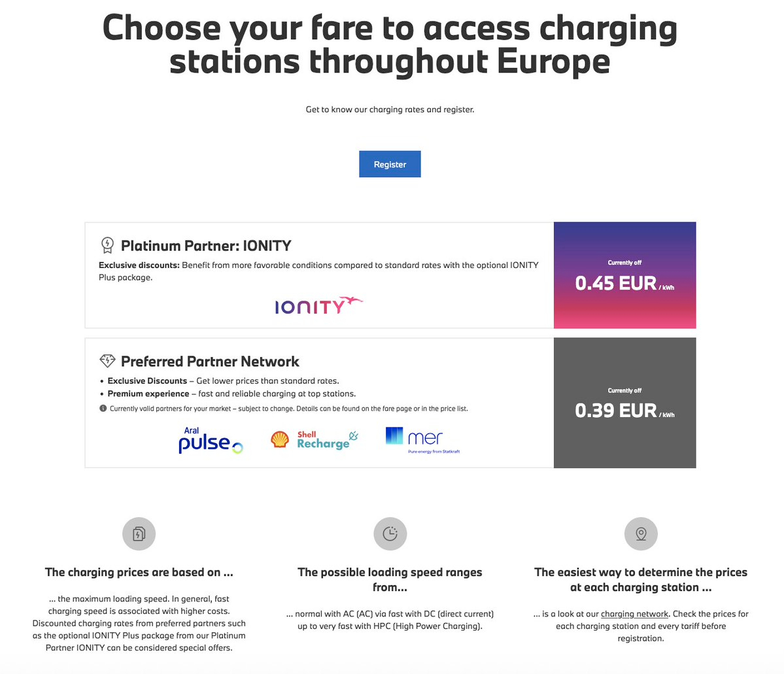Click the Preferred Partner Network heading
Image resolution: width=784 pixels, height=674 pixels.
pos(210,362)
